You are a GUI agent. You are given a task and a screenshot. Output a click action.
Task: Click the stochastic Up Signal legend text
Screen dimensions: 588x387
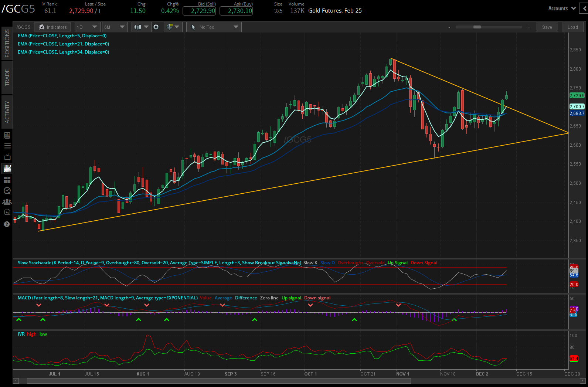pos(398,263)
